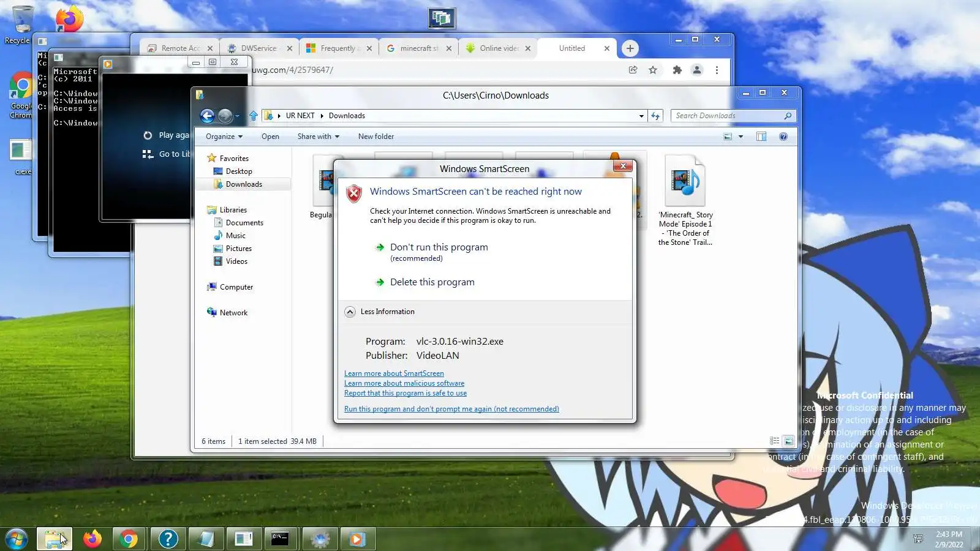This screenshot has width=980, height=551.
Task: Select the Untitled Chrome tab
Action: 576,48
